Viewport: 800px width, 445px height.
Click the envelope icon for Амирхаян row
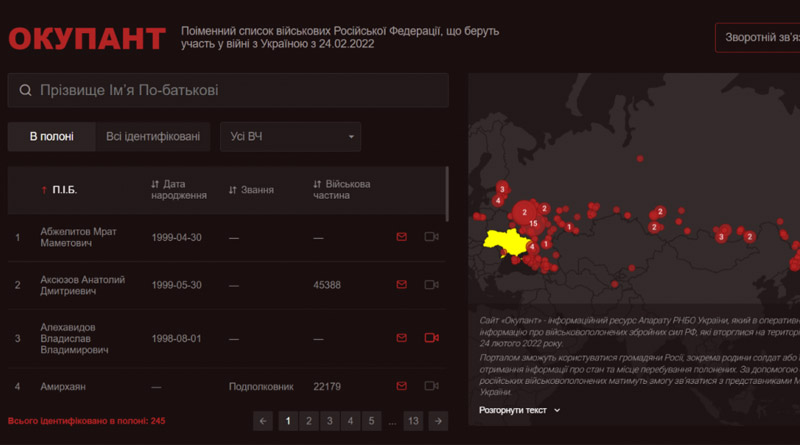coord(402,386)
